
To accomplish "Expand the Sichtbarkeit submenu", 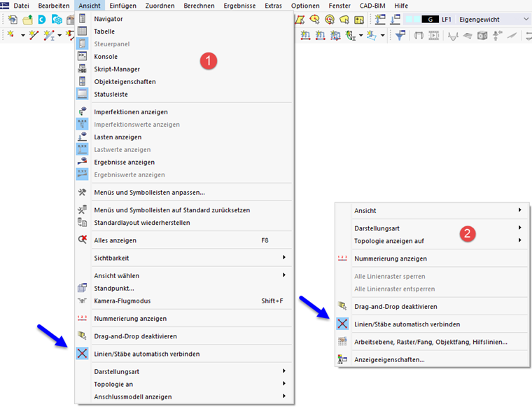I will pos(183,258).
